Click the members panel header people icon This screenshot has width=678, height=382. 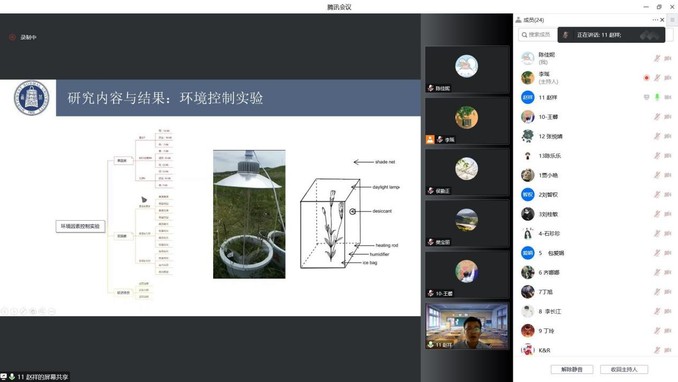click(x=518, y=20)
